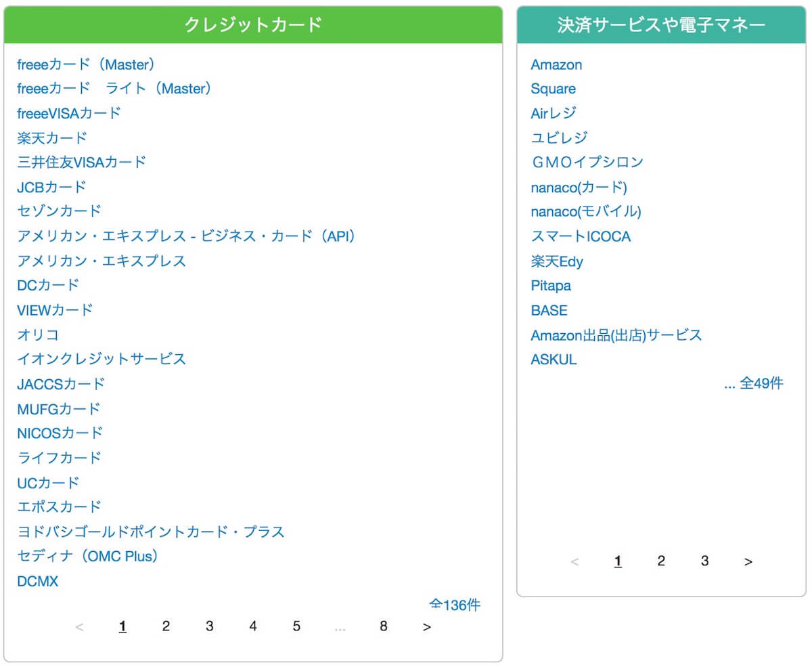812x669 pixels.
Task: Select Pitapa link
Action: (551, 285)
